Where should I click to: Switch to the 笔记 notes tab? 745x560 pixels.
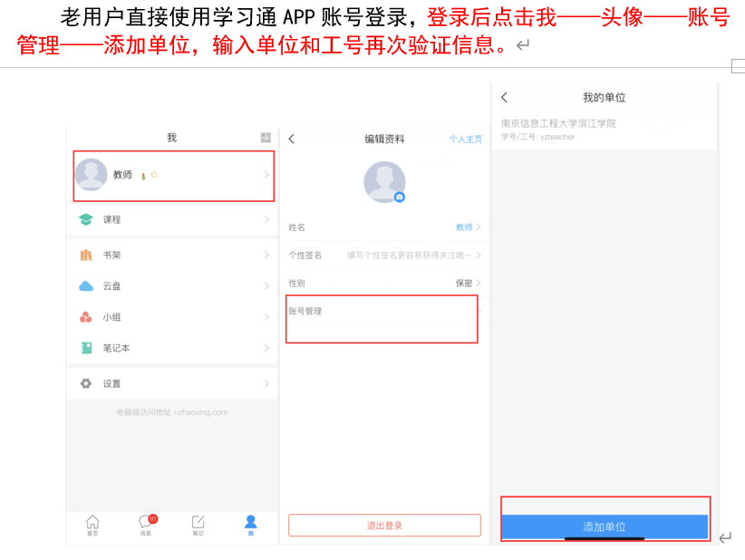click(x=198, y=525)
